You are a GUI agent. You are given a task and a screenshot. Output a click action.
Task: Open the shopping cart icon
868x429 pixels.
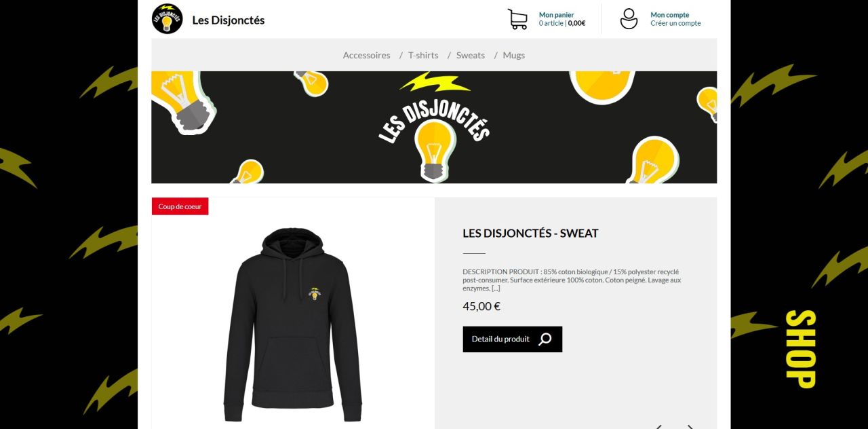pyautogui.click(x=517, y=19)
